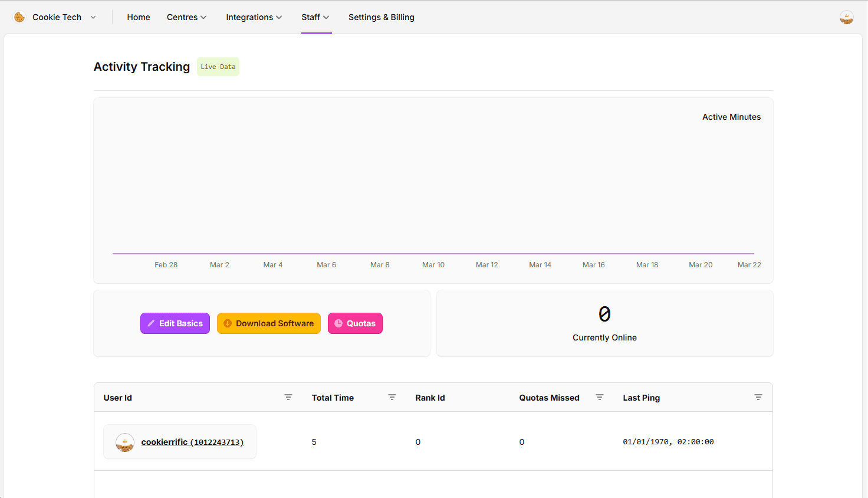This screenshot has width=868, height=498.
Task: Click the Live Data badge
Action: 218,67
